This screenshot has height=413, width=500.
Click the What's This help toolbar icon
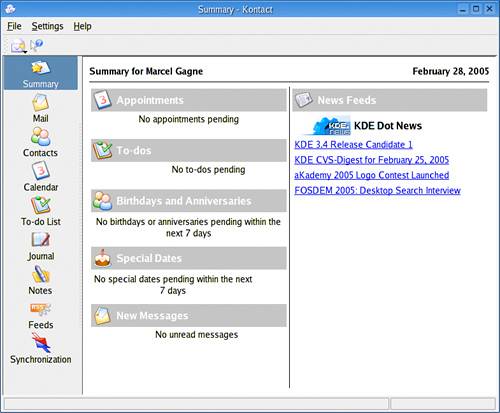coord(36,45)
